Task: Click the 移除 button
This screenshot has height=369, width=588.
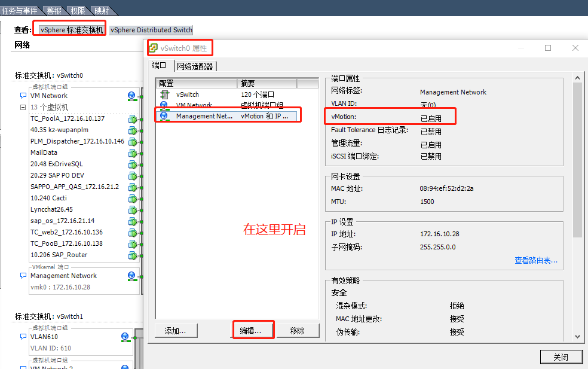Action: (x=298, y=331)
